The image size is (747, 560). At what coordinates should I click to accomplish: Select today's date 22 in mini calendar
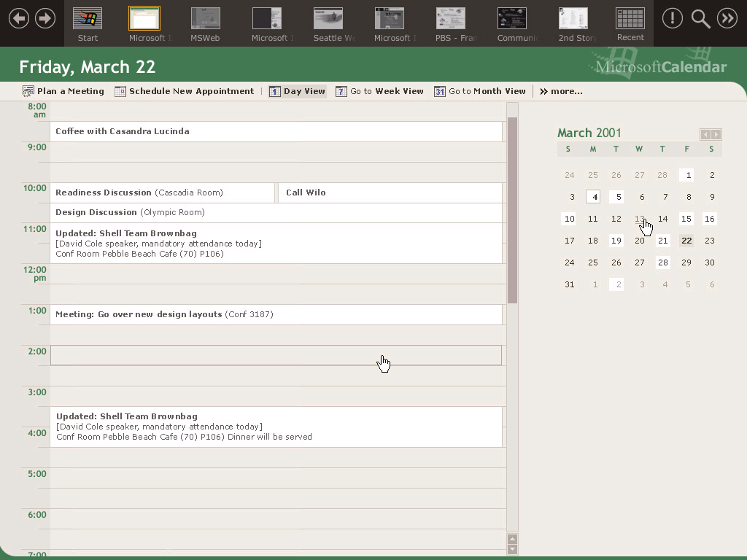click(686, 241)
